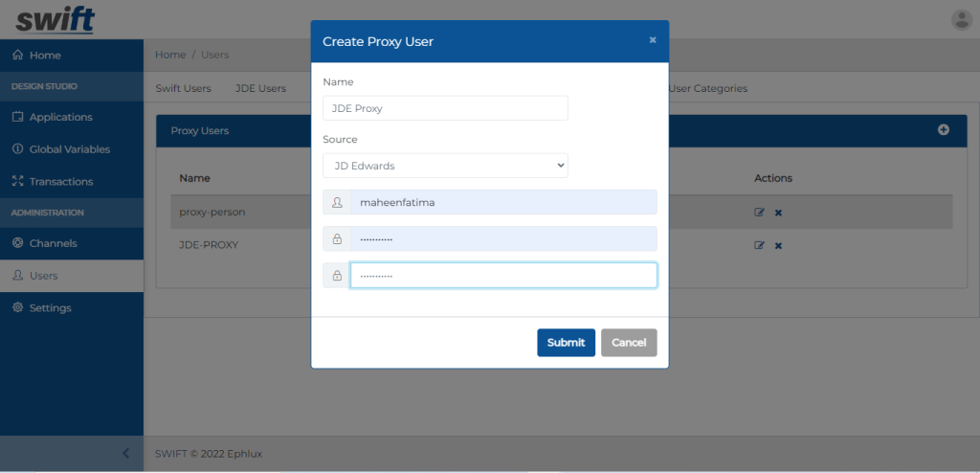Focus the first password field
This screenshot has width=980, height=473.
(502, 238)
